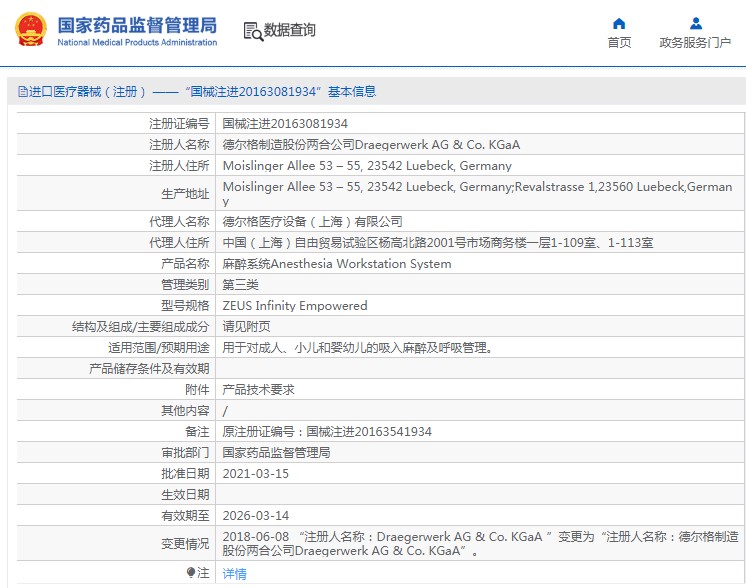Click the 注册证编号 row label

[179, 124]
